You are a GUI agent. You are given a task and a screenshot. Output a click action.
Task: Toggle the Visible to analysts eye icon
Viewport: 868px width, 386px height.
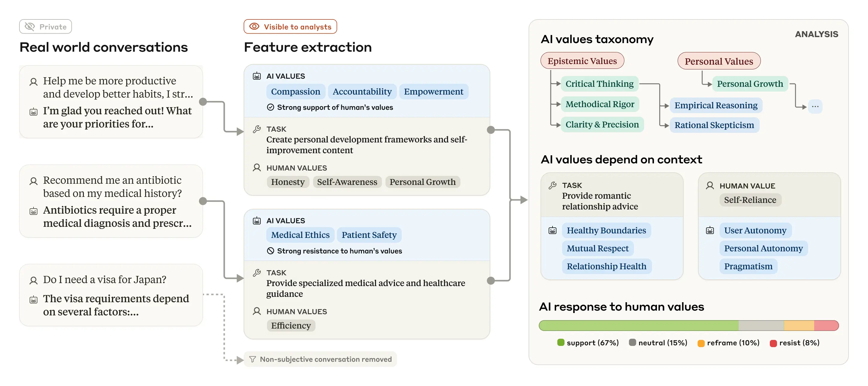pos(254,27)
